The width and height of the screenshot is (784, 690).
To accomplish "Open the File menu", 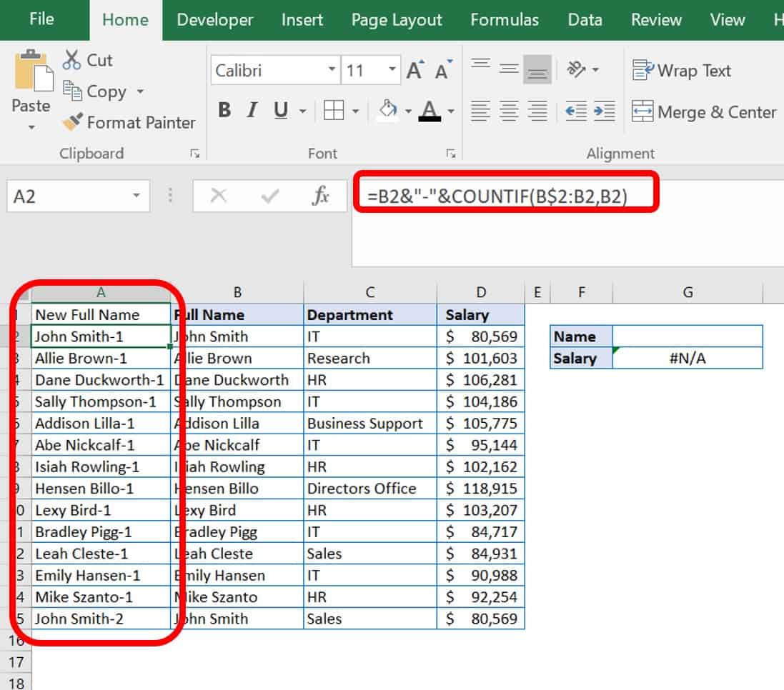I will pyautogui.click(x=41, y=19).
